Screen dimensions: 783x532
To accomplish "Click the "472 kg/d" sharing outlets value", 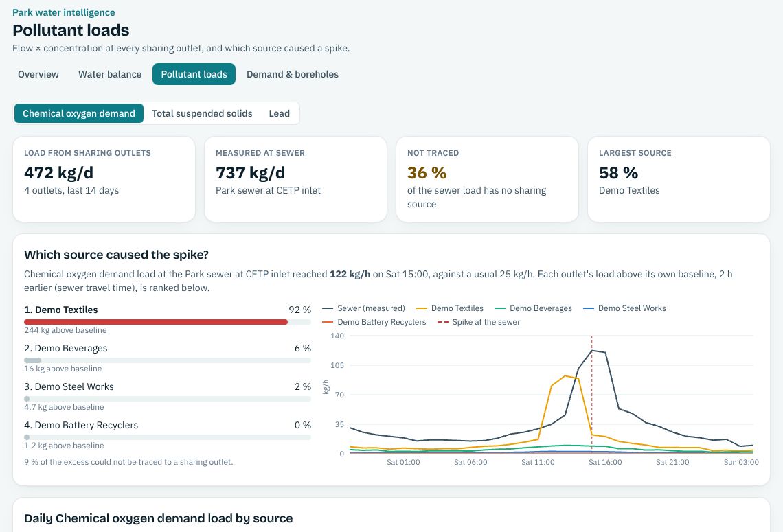I will click(59, 173).
